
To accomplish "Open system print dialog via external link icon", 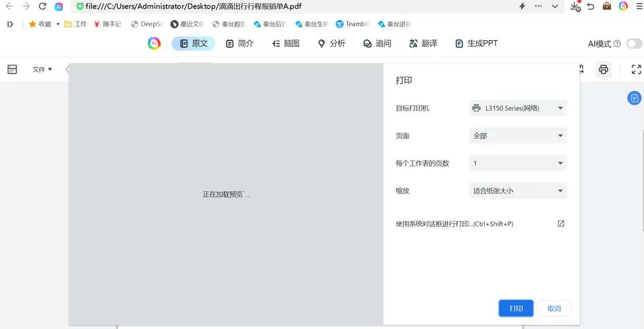I will 561,224.
